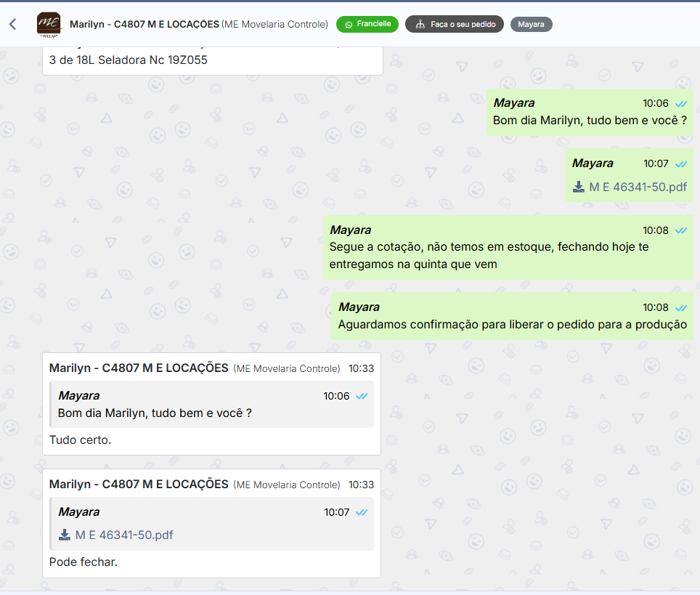
Task: Click the hierarchy icon beside Faça o seu pedido
Action: click(420, 25)
